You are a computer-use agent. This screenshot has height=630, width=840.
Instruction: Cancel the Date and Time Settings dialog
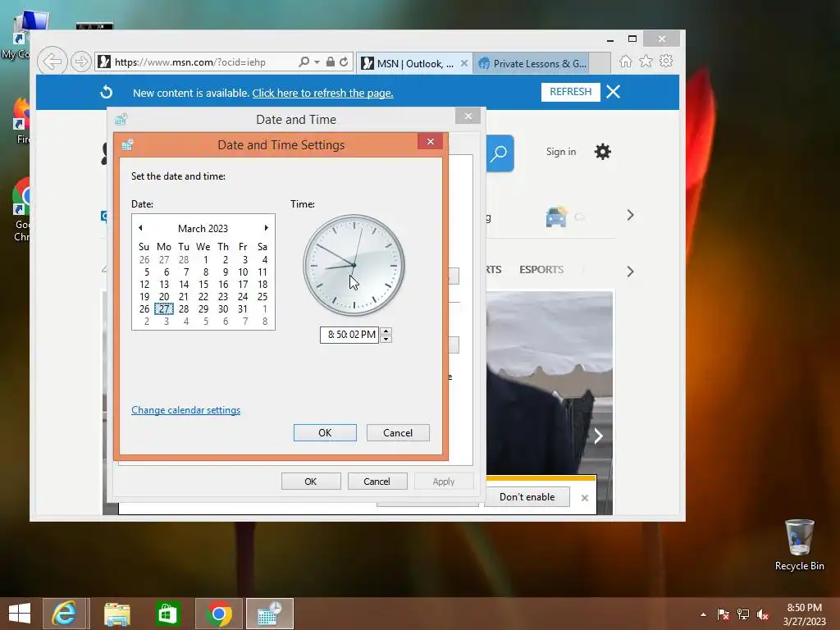pos(398,433)
